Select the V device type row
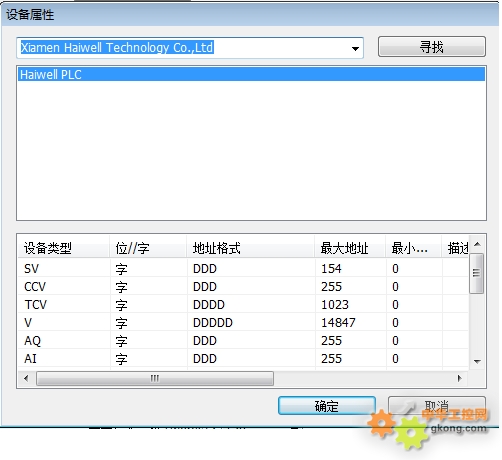The height and width of the screenshot is (460, 502). (x=243, y=323)
